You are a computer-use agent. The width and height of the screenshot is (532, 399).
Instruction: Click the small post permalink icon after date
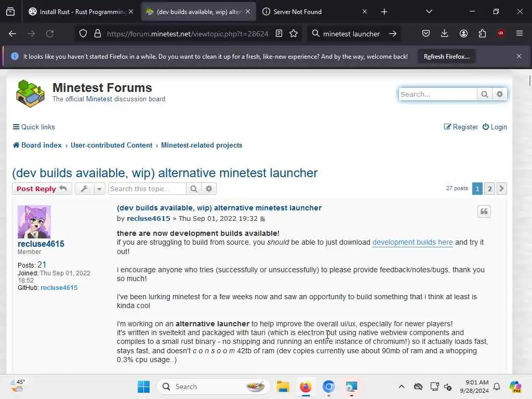[x=262, y=219]
